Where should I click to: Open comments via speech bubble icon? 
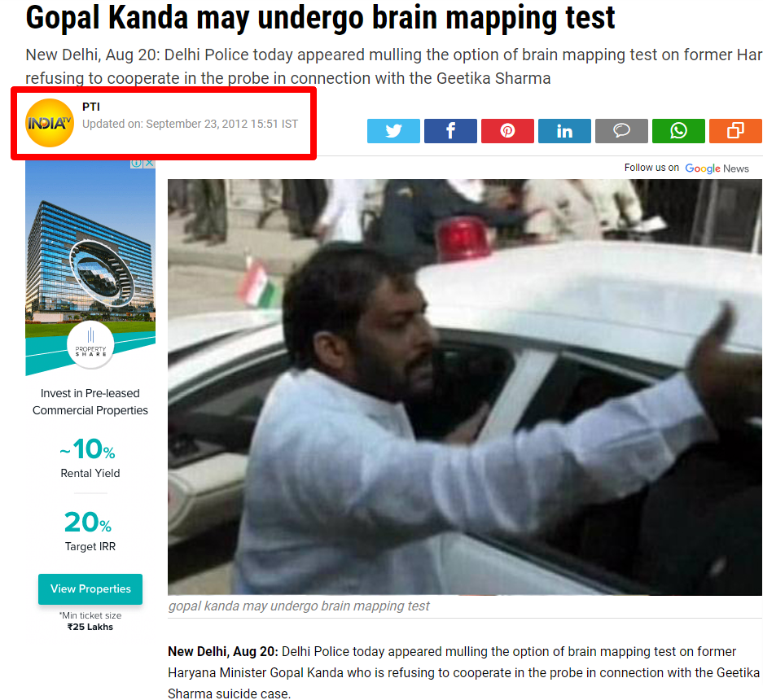point(621,131)
